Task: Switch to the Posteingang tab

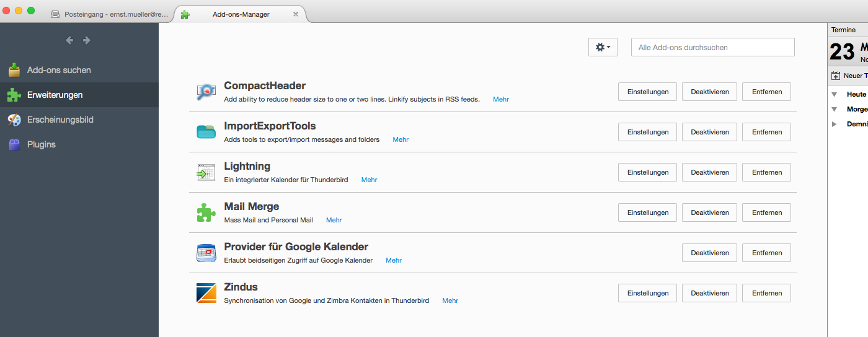Action: tap(112, 14)
